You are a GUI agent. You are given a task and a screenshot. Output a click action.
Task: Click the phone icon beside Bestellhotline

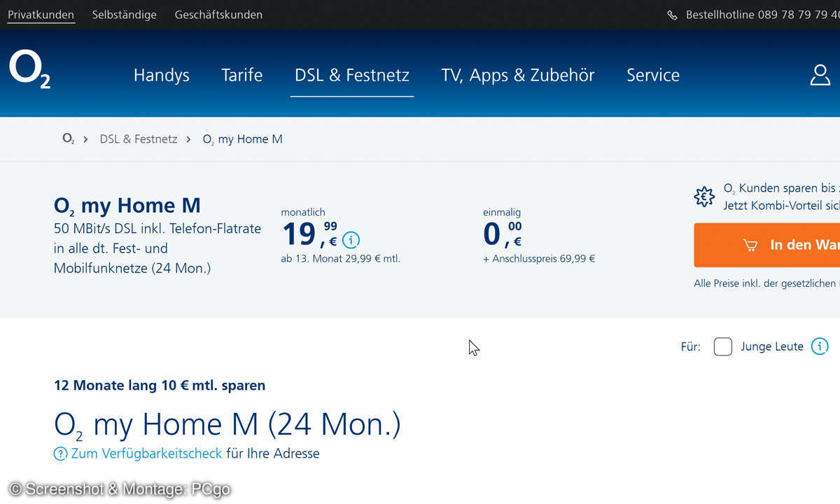[x=672, y=15]
